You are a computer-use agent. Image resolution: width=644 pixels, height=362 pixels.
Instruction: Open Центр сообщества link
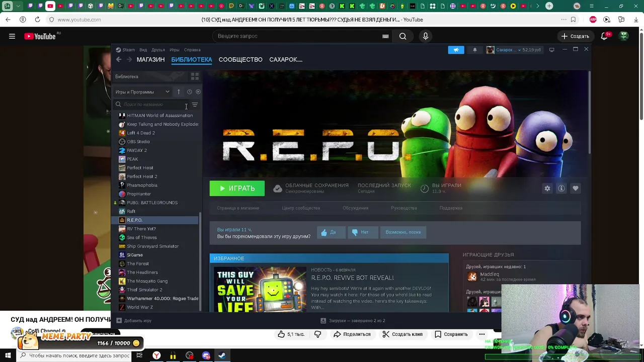[301, 208]
